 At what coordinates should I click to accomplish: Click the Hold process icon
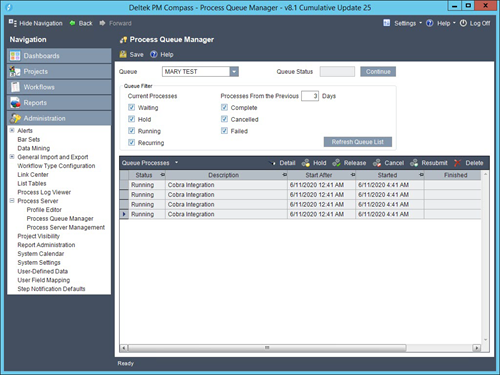(306, 163)
